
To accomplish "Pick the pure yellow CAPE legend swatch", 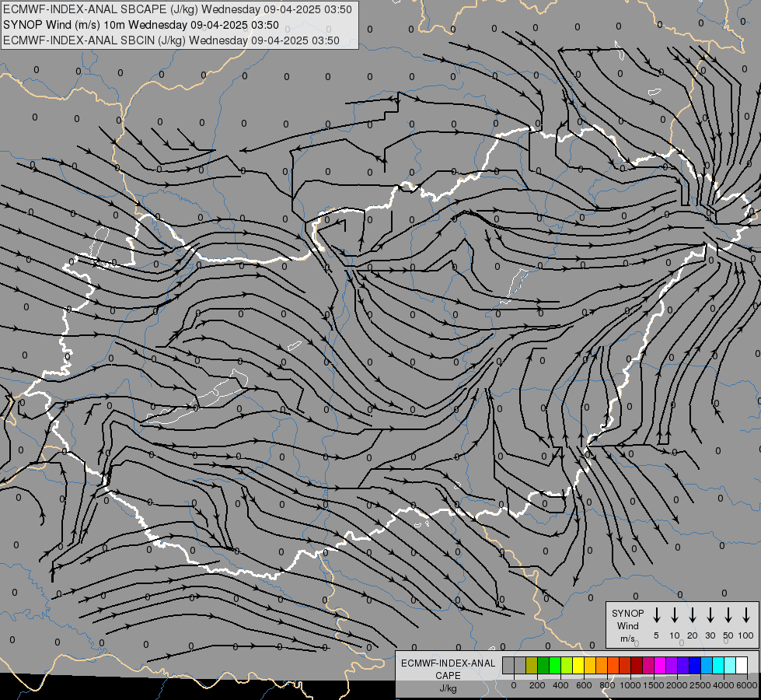I will point(578,665).
